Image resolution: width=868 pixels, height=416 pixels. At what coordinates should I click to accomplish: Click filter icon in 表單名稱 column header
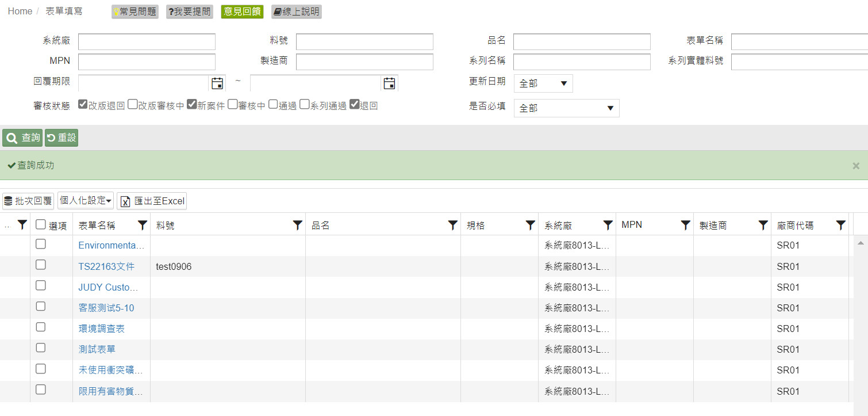coord(142,225)
